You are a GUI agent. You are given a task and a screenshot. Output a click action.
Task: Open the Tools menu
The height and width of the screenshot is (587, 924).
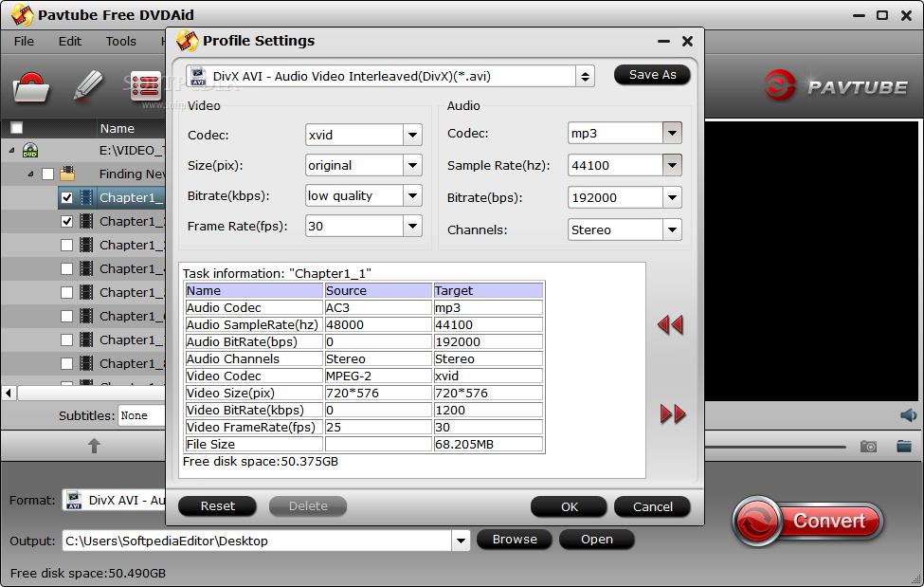tap(120, 42)
